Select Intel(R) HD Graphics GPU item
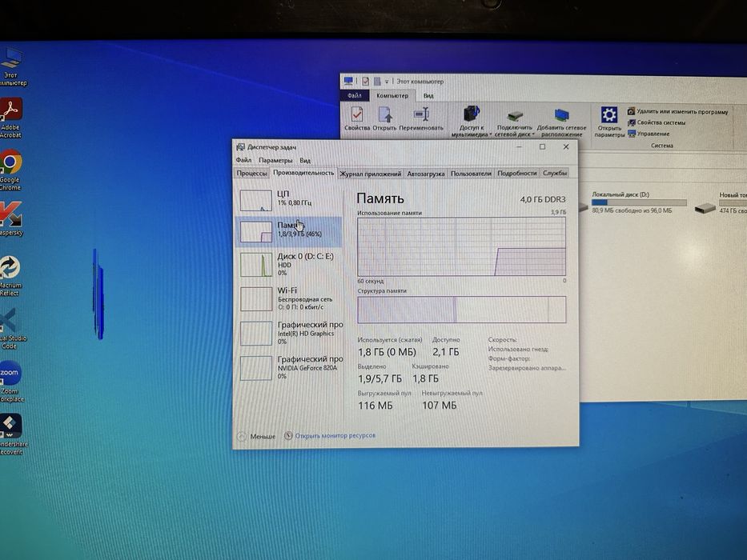 (289, 333)
